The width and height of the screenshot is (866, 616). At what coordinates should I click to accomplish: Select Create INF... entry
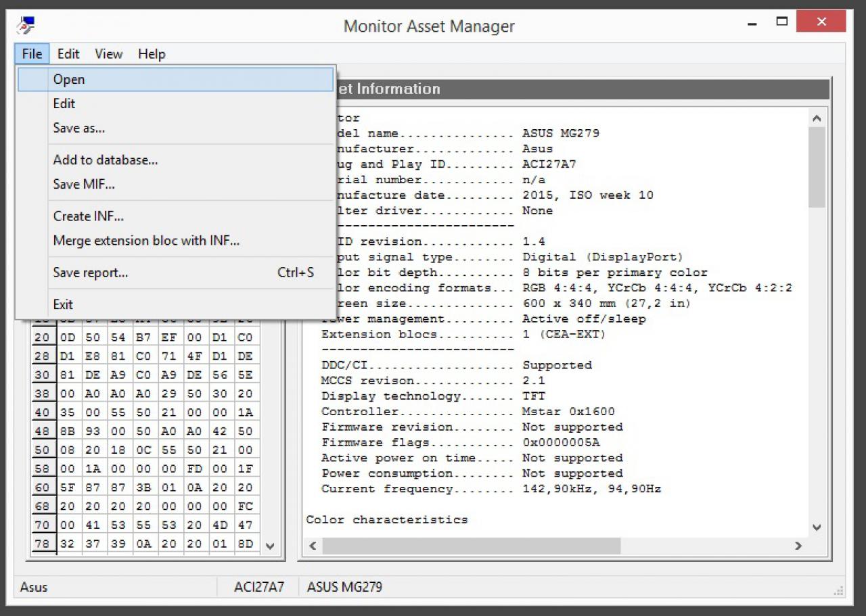tap(176, 216)
